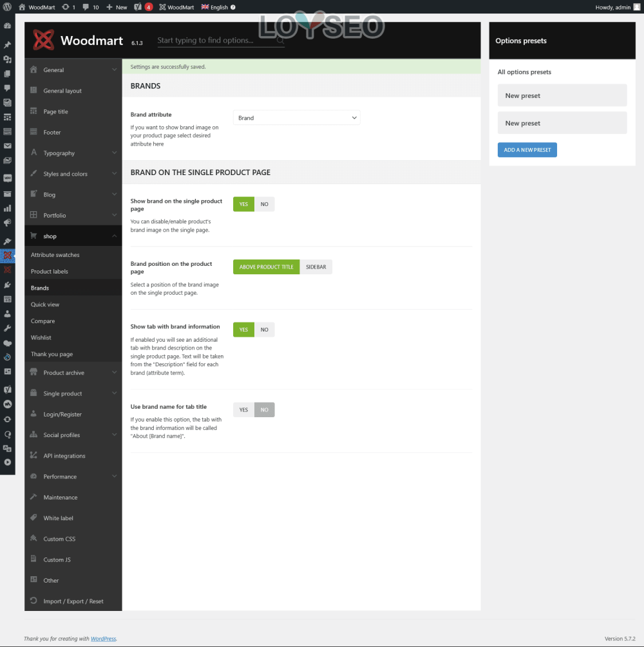Screen dimensions: 644x647
Task: Open Import / Export / Reset section
Action: (73, 601)
